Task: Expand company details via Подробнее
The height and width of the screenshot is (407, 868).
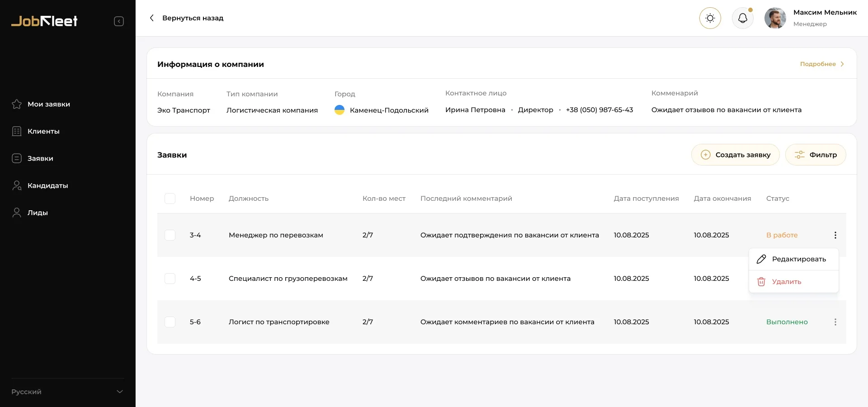Action: click(821, 64)
